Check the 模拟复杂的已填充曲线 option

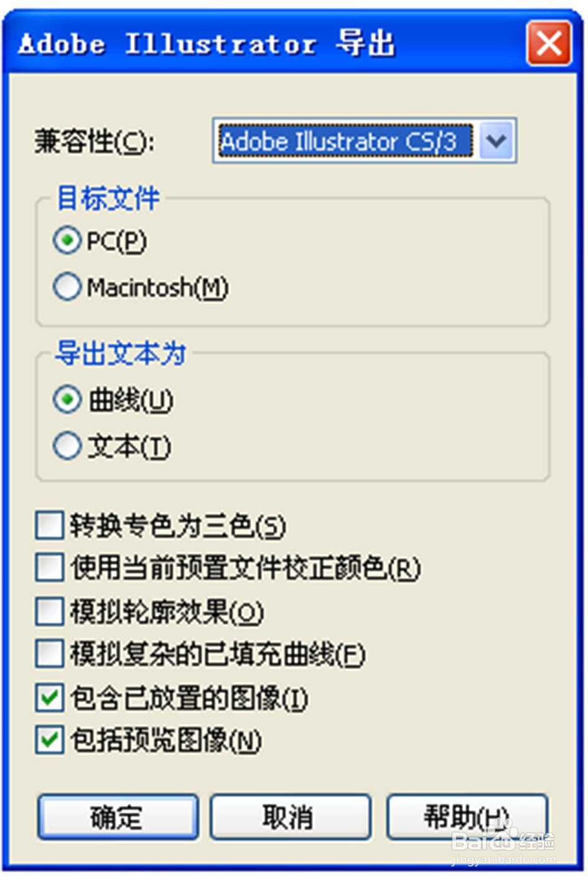[50, 654]
